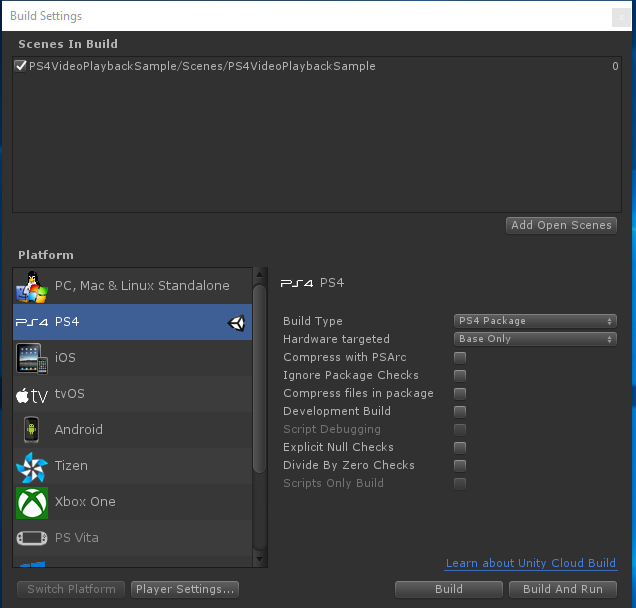Viewport: 636px width, 608px height.
Task: Click the Platform heading
Action: click(x=46, y=255)
